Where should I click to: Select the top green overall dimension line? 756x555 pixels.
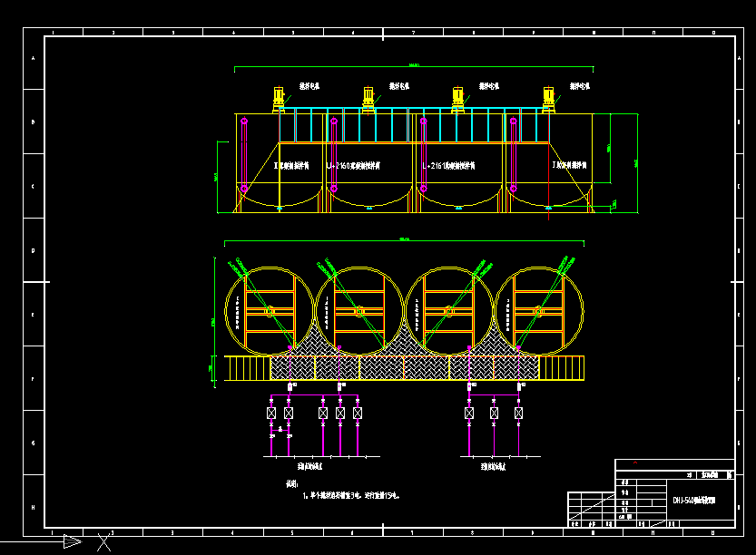click(x=414, y=67)
